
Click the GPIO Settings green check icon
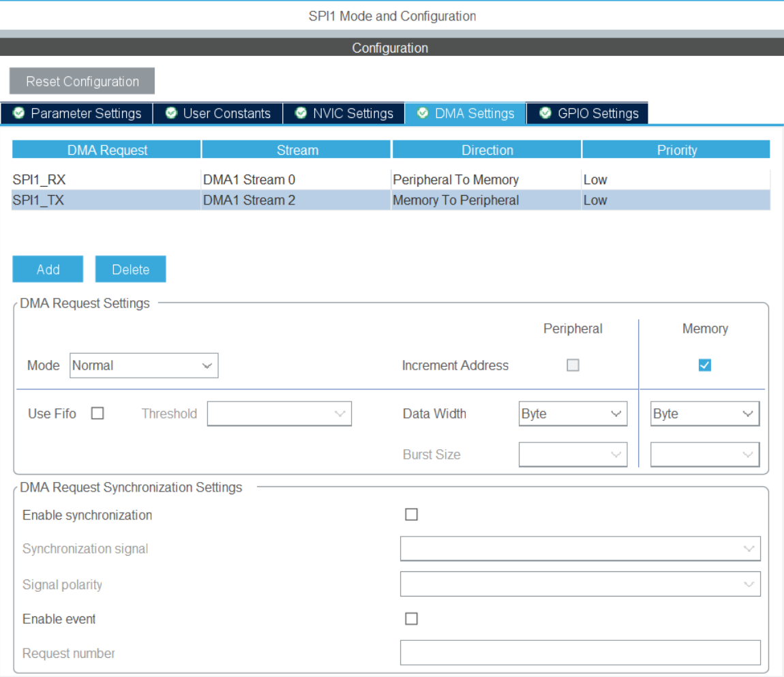pyautogui.click(x=545, y=113)
